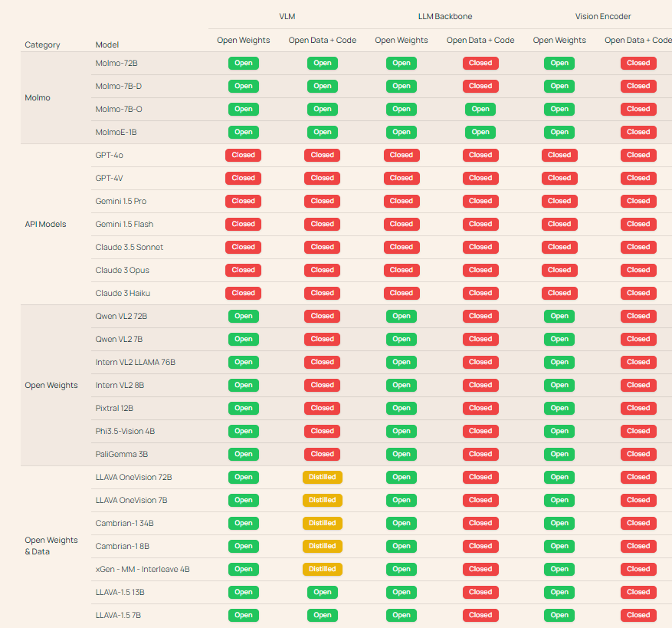Click the Model column header
This screenshot has height=628, width=672.
pos(107,44)
